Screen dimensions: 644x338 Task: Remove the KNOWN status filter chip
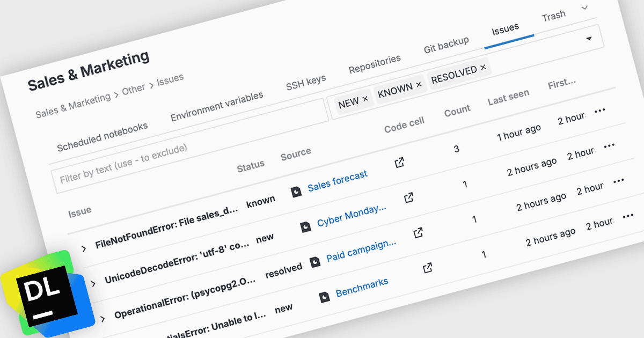click(x=419, y=84)
